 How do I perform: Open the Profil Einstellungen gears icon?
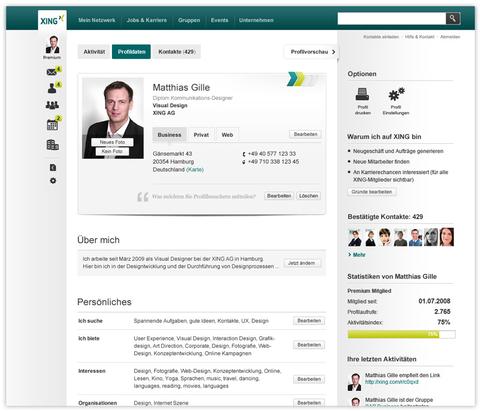coord(396,94)
